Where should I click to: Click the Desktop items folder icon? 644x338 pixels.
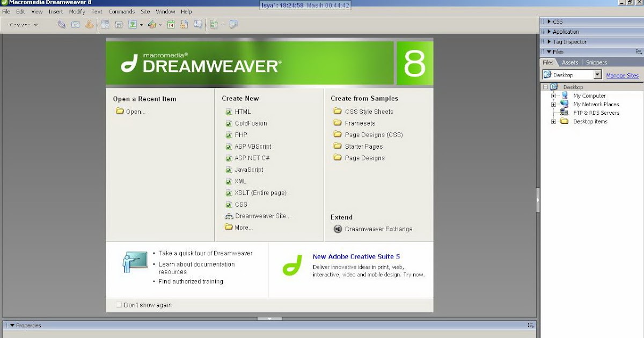(x=565, y=121)
